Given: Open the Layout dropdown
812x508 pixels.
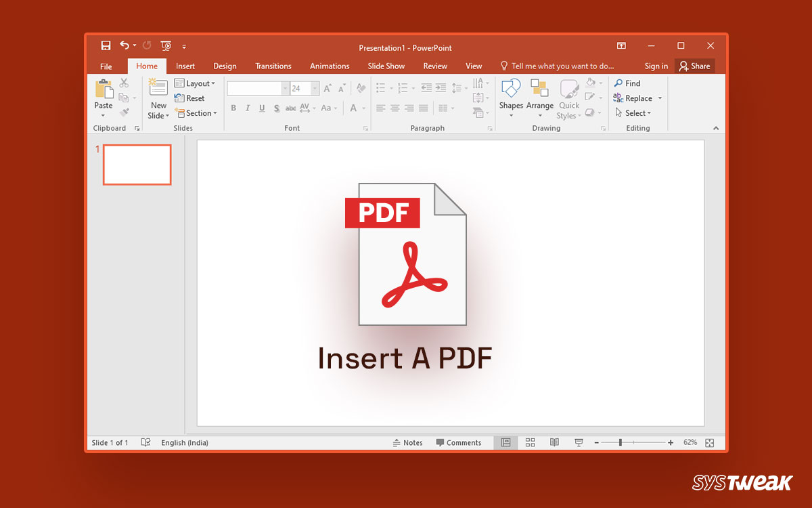Looking at the screenshot, I should [x=196, y=83].
